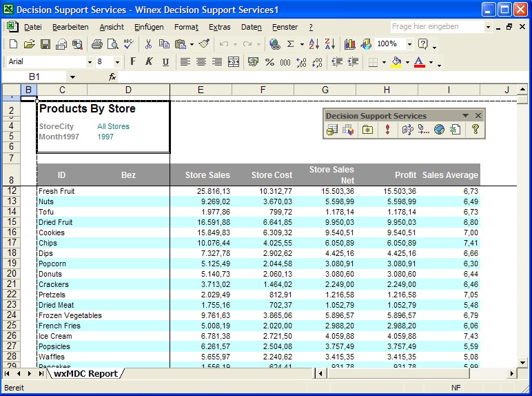532x396 pixels.
Task: Sort ascending A to Z
Action: pos(314,44)
